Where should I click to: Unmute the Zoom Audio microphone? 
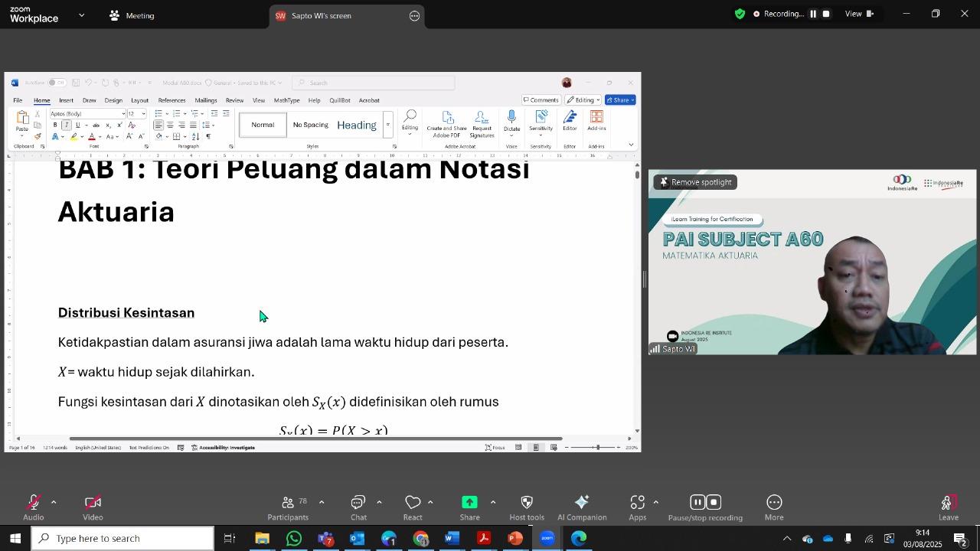(x=33, y=507)
